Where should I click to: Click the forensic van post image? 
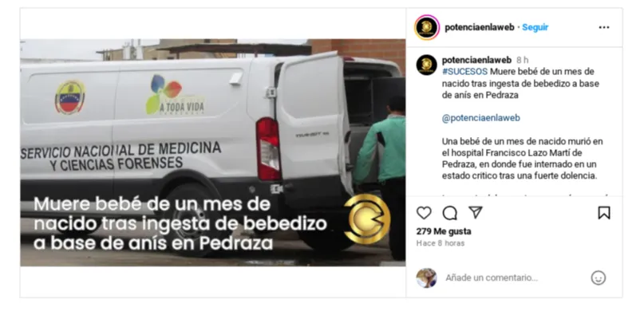[x=213, y=153]
